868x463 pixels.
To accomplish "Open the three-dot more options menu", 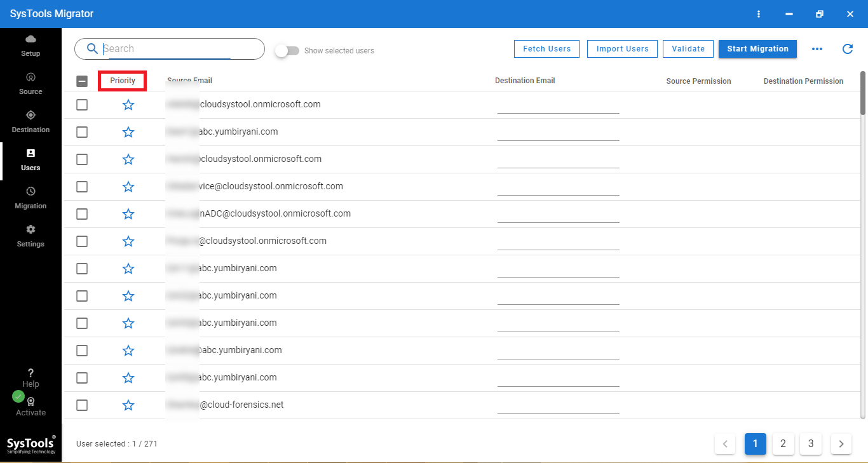I will click(817, 49).
